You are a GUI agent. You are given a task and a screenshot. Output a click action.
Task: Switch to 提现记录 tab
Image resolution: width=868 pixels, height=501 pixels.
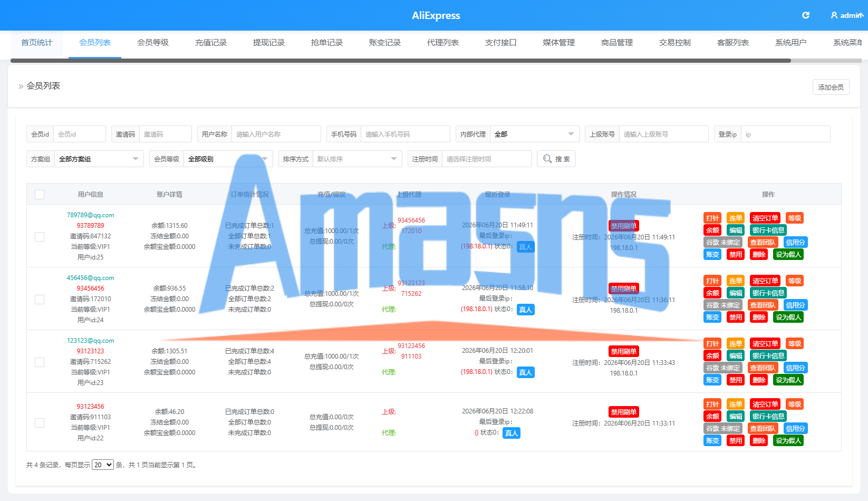tap(269, 43)
